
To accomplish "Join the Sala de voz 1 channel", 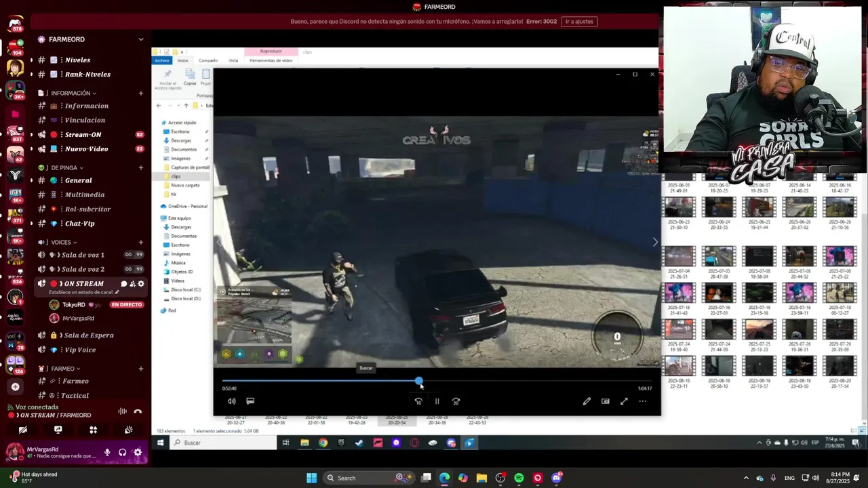I will click(91, 255).
